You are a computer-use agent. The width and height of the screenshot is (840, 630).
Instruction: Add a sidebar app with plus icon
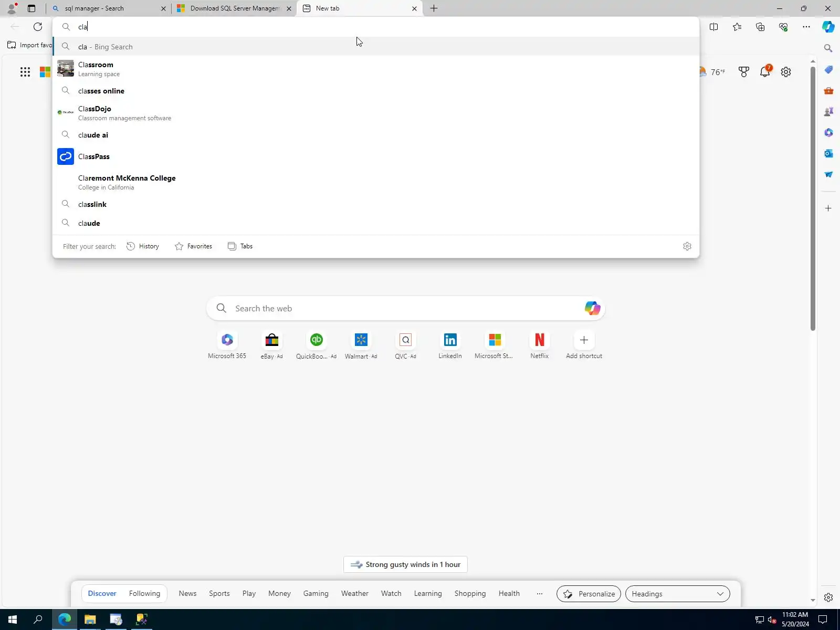[x=828, y=208]
